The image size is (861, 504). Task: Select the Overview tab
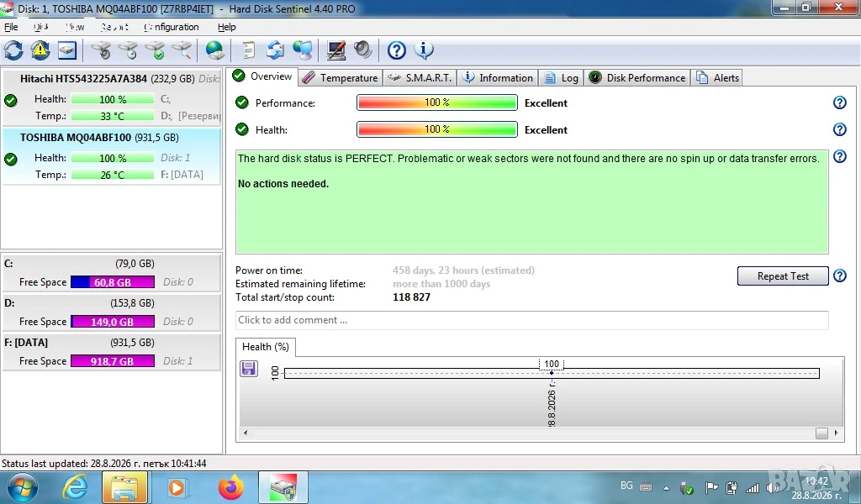[x=262, y=76]
